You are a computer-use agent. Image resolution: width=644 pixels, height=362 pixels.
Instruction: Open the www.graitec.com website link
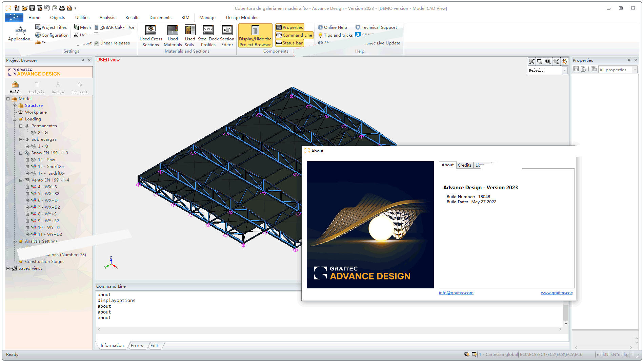556,293
